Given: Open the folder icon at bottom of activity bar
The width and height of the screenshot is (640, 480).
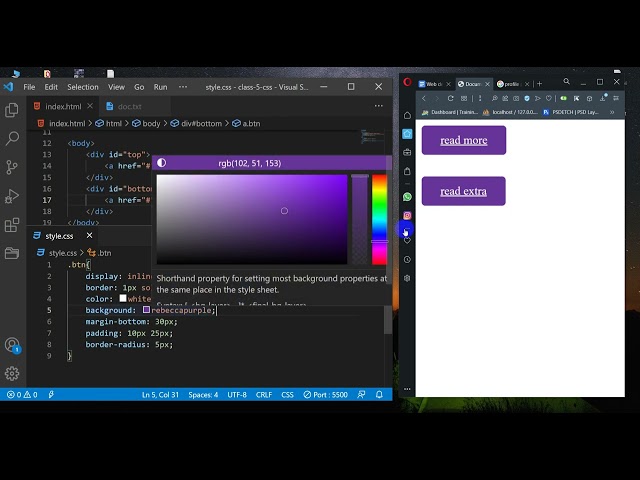Looking at the screenshot, I should pos(12,253).
